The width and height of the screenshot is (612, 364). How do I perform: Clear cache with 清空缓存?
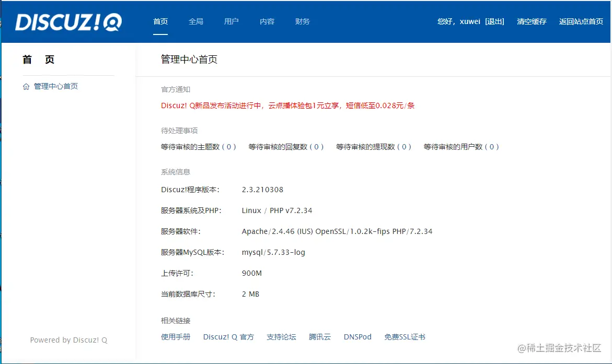click(x=532, y=21)
